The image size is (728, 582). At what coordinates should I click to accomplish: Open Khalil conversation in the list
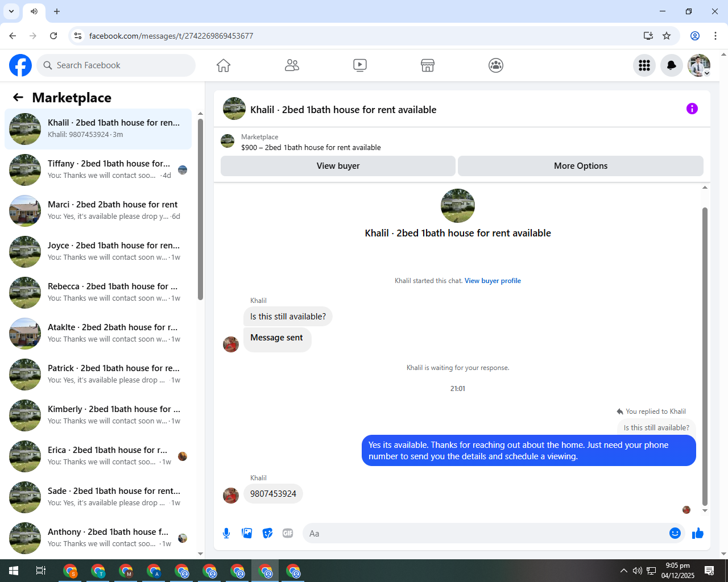98,129
